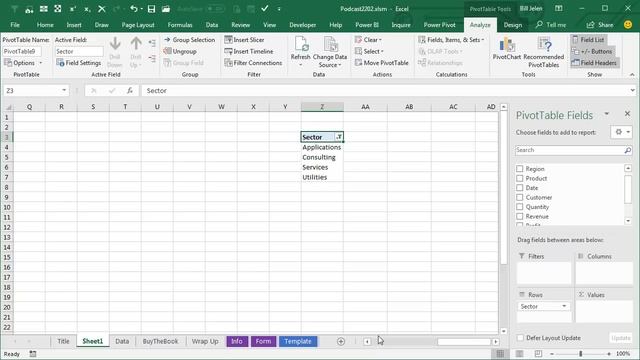This screenshot has width=640, height=360.
Task: Toggle the +/- Buttons option
Action: (592, 51)
